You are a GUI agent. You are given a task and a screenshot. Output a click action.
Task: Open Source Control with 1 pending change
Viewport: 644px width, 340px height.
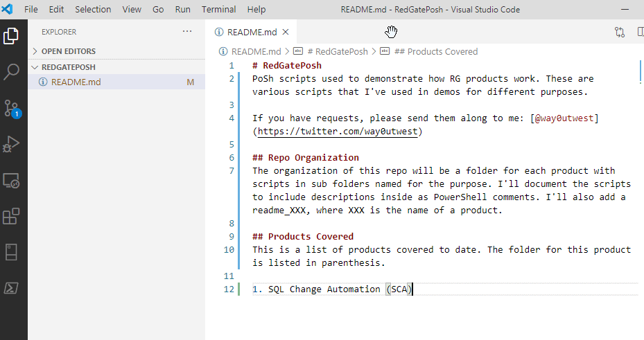[12, 108]
